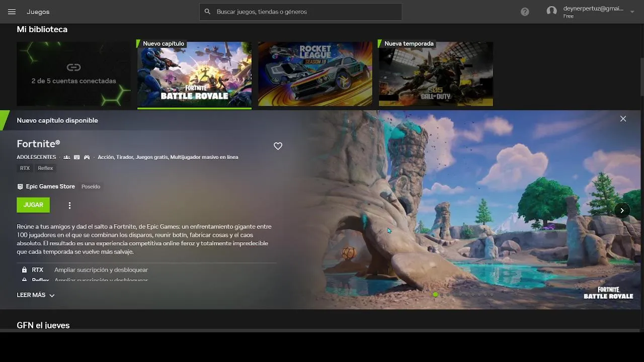Click the gamepad controller support icon

tap(87, 157)
